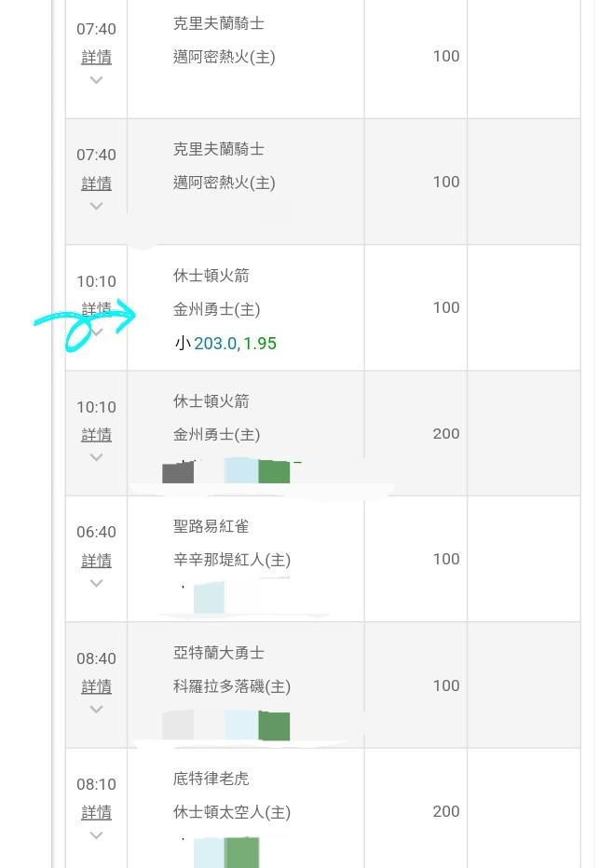
Task: Select team 底特律老虎
Action: [211, 779]
